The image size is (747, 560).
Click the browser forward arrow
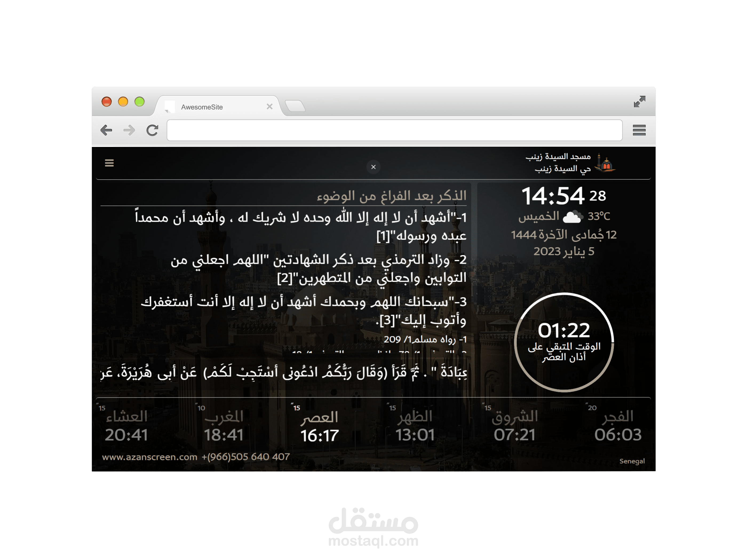point(129,130)
